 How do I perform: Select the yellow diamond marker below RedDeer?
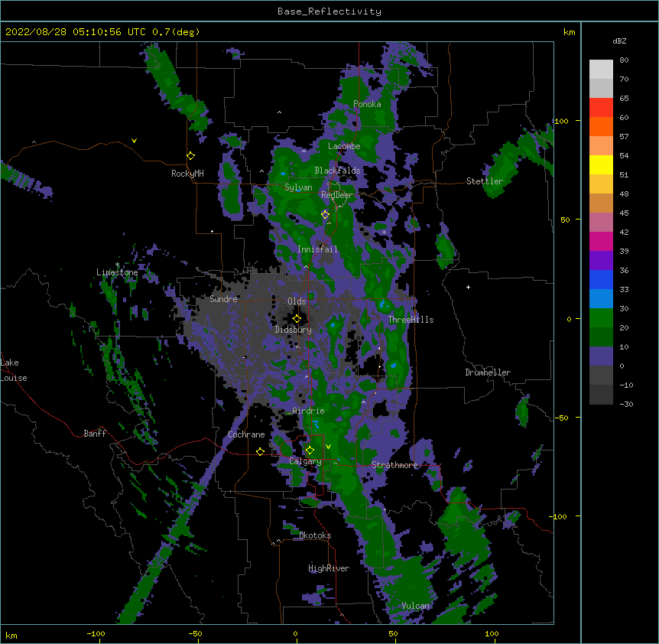click(325, 214)
